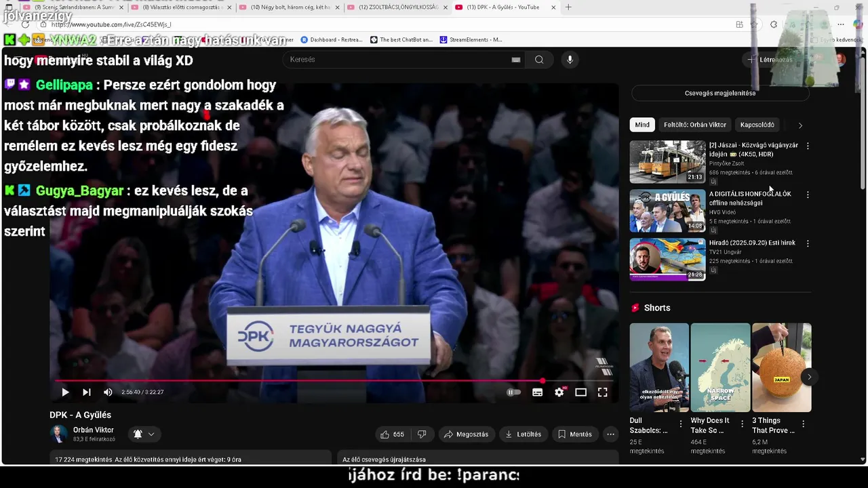Screen dimensions: 868x488
Task: Reload the page in browser
Action: tap(26, 24)
